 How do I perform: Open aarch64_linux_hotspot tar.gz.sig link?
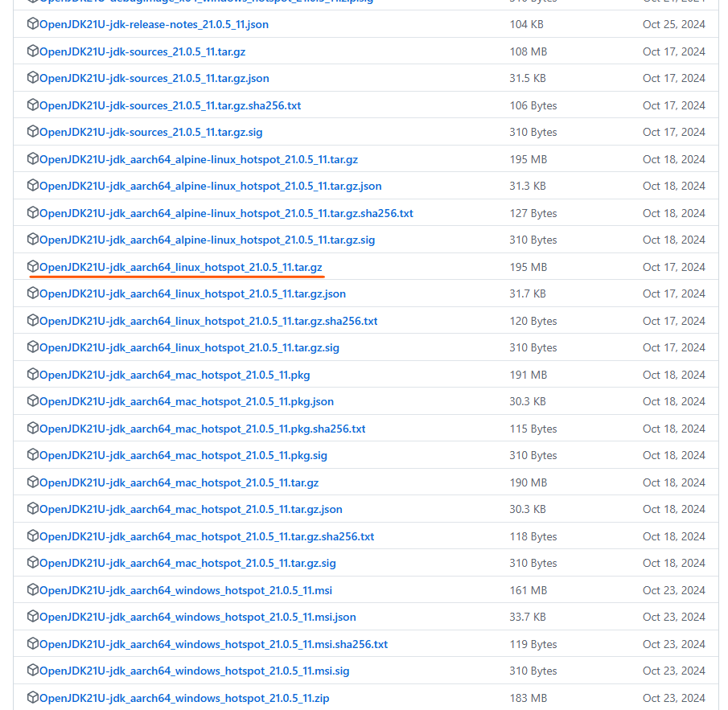click(x=189, y=347)
